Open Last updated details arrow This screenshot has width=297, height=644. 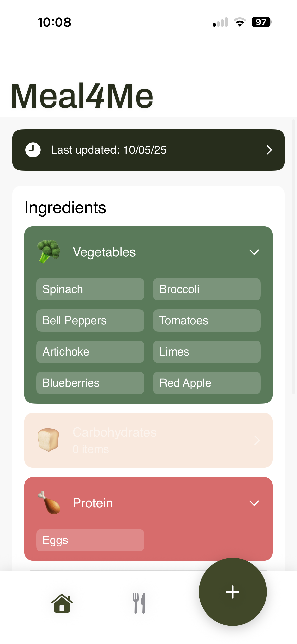pyautogui.click(x=269, y=150)
